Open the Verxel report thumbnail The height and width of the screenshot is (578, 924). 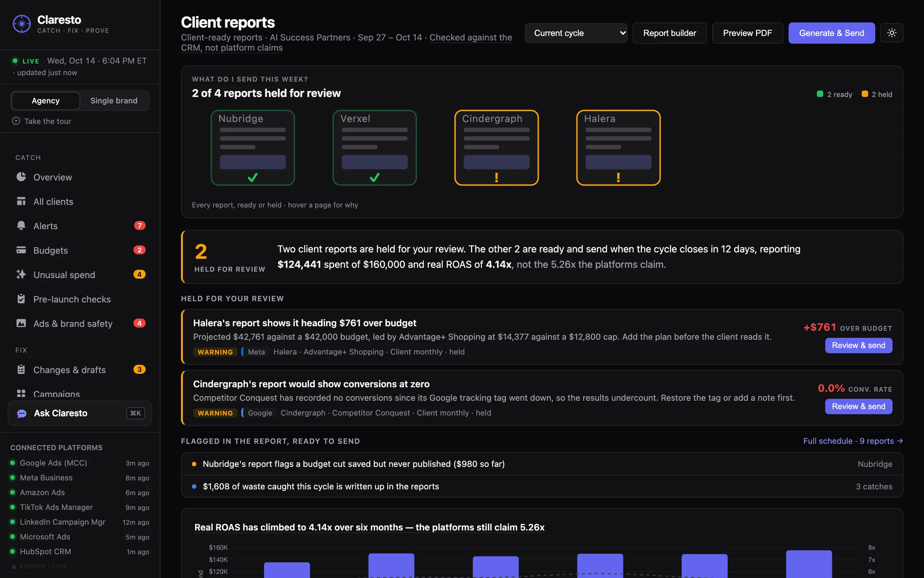pos(375,148)
